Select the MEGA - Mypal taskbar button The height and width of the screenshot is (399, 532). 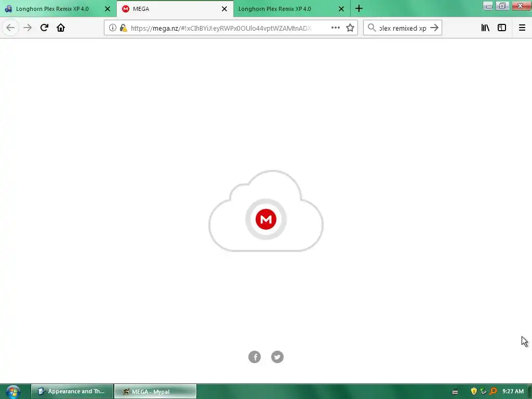click(x=155, y=391)
